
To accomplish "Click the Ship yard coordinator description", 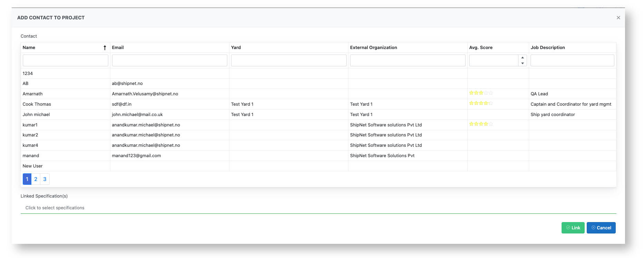I will click(553, 115).
